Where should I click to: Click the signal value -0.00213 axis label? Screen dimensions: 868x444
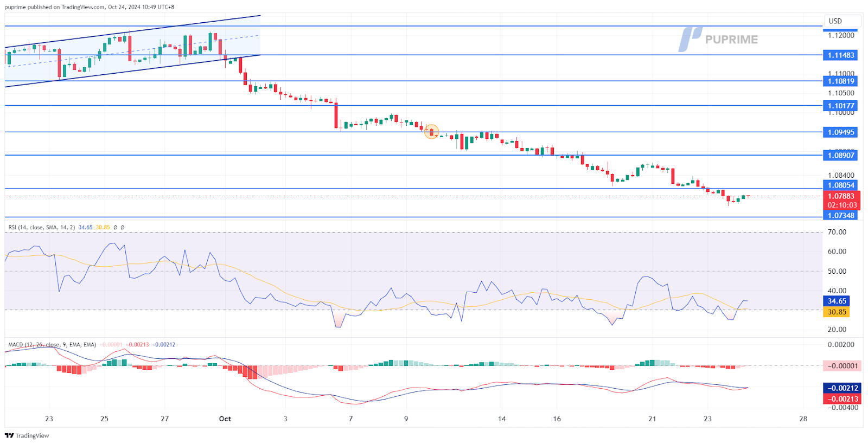coord(842,399)
